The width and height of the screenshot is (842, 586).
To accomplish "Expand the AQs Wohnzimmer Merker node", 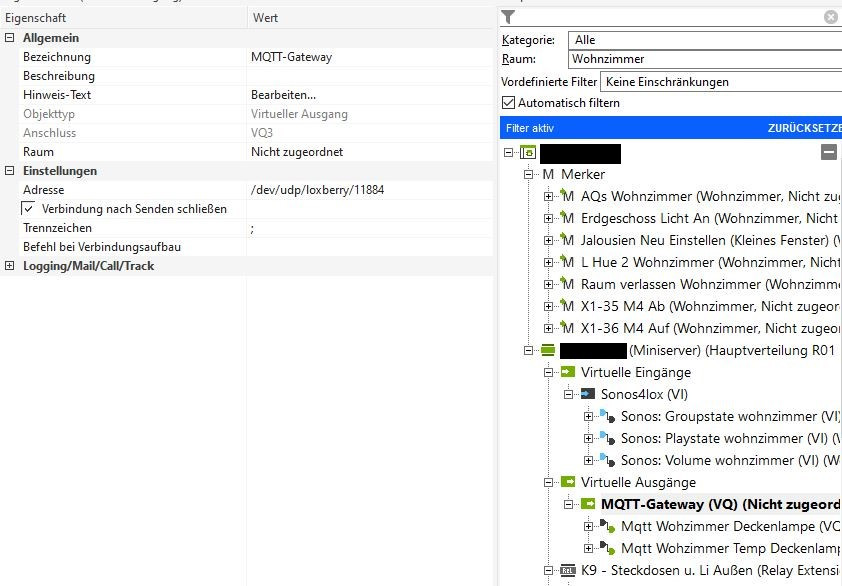I will coord(548,197).
